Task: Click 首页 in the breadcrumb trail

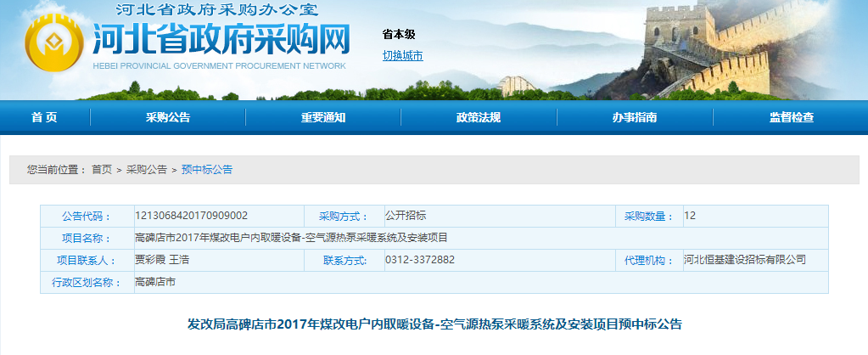Action: tap(102, 170)
